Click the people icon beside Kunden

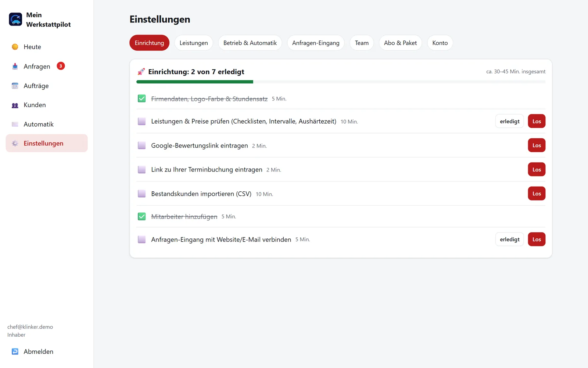(x=15, y=105)
